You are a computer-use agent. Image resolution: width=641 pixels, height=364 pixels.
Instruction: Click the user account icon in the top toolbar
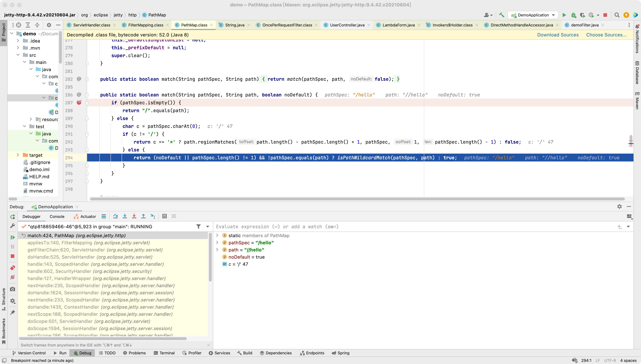click(x=488, y=15)
